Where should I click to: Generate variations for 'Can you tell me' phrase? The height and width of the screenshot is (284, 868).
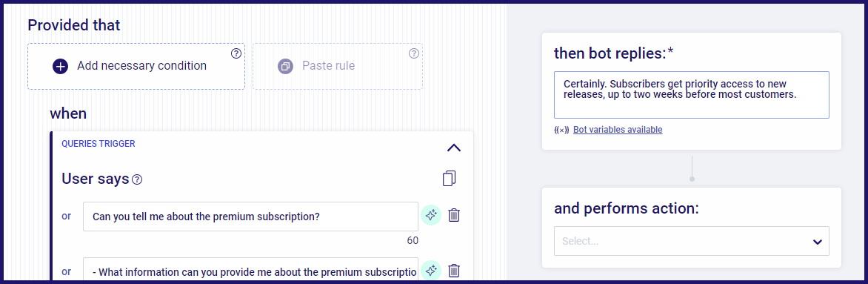[431, 215]
